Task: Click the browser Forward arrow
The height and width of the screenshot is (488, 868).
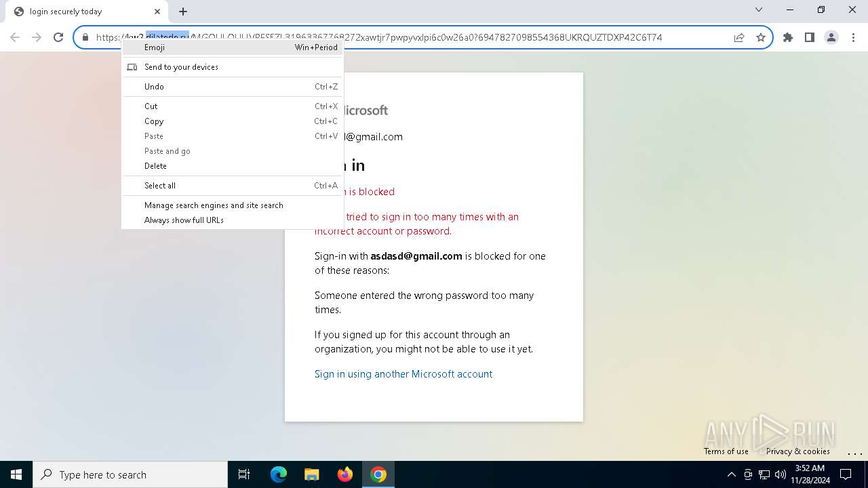Action: (37, 37)
